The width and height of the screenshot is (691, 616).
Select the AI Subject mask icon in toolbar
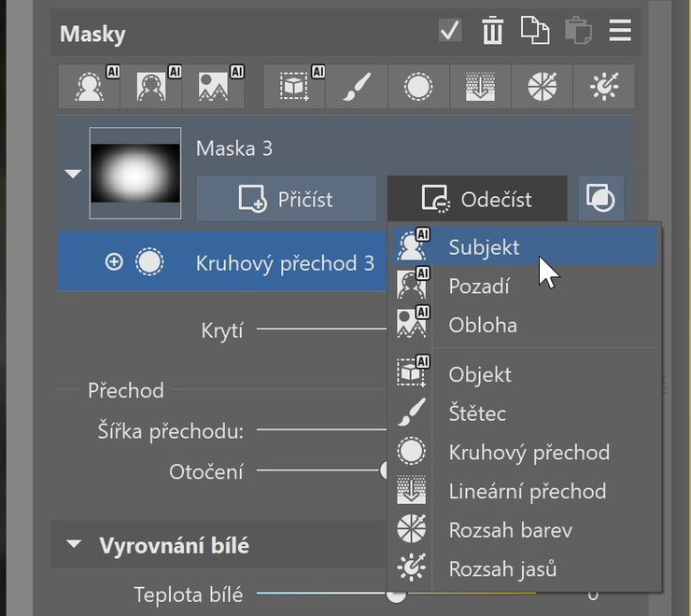pyautogui.click(x=89, y=87)
